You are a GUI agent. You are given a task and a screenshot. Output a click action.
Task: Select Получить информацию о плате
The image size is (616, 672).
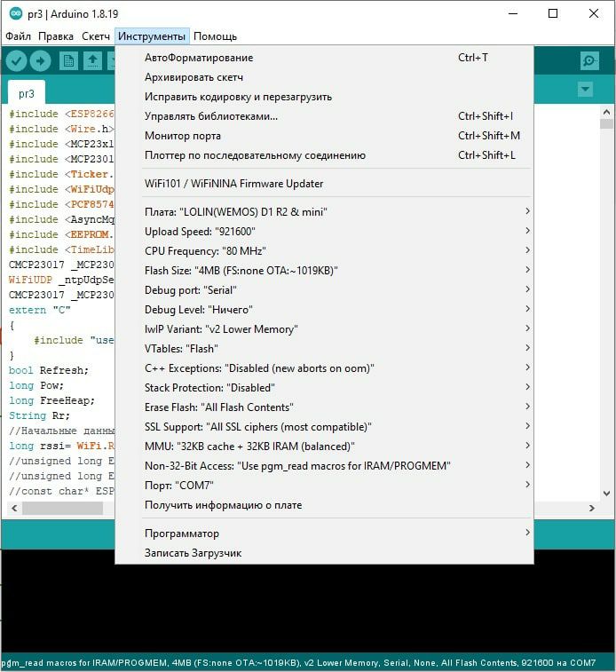tap(324, 505)
